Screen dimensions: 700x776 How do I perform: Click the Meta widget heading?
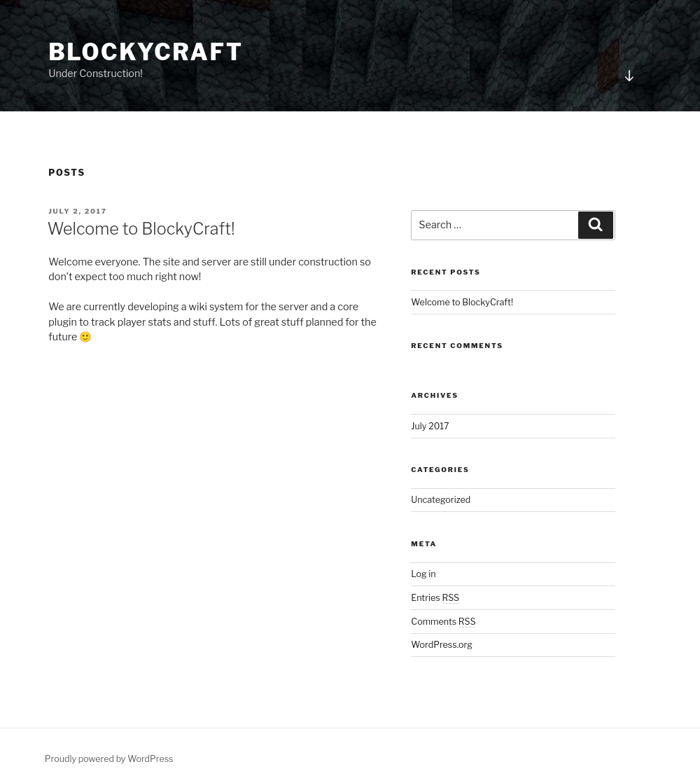pyautogui.click(x=423, y=543)
